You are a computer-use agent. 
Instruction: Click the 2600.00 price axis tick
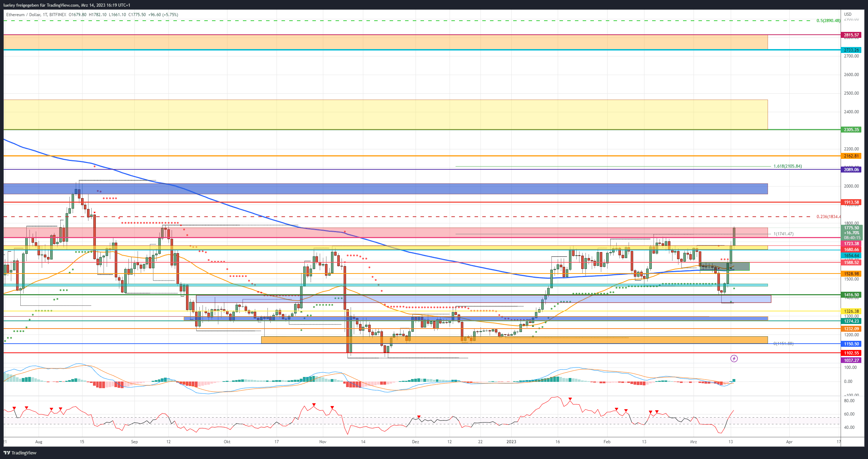click(852, 75)
